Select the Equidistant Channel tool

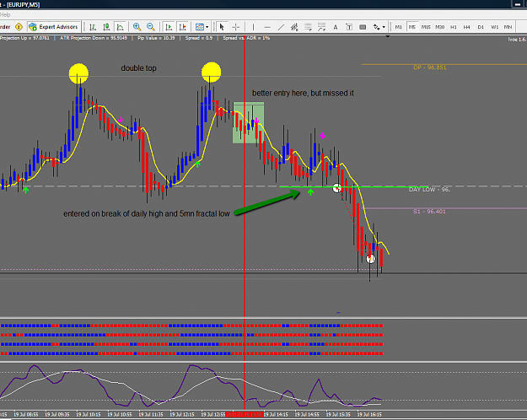coord(294,27)
